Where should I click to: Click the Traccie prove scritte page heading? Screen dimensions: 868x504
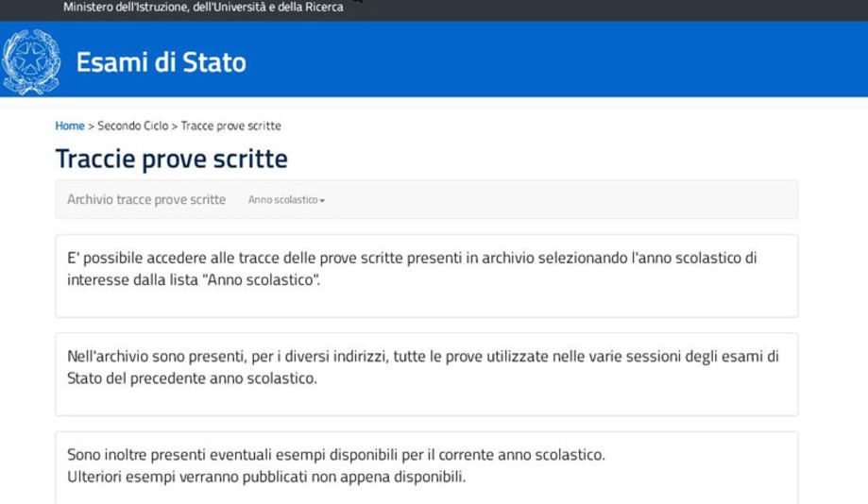coord(172,159)
